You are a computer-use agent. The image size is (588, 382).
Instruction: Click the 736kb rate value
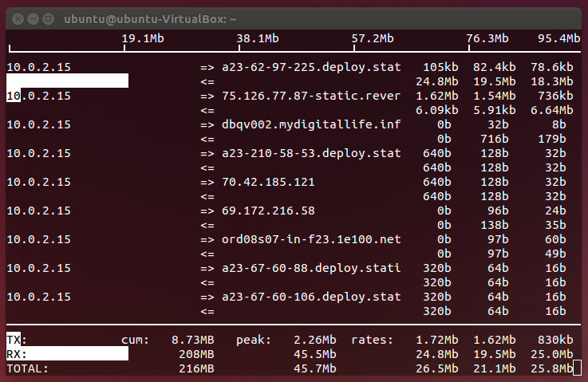point(555,96)
